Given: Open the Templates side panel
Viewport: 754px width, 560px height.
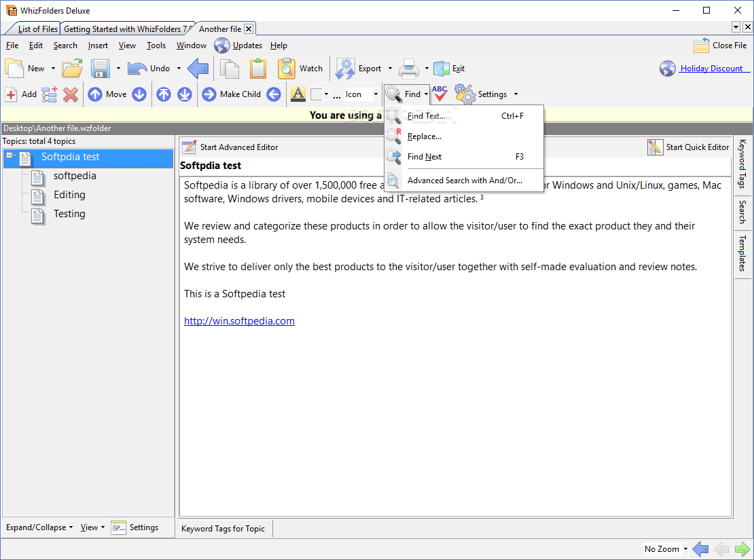Looking at the screenshot, I should [x=742, y=253].
